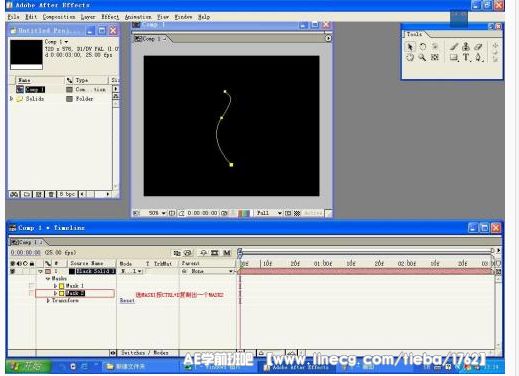Toggle frame blending button in timeline
519x376 pixels.
pos(215,253)
